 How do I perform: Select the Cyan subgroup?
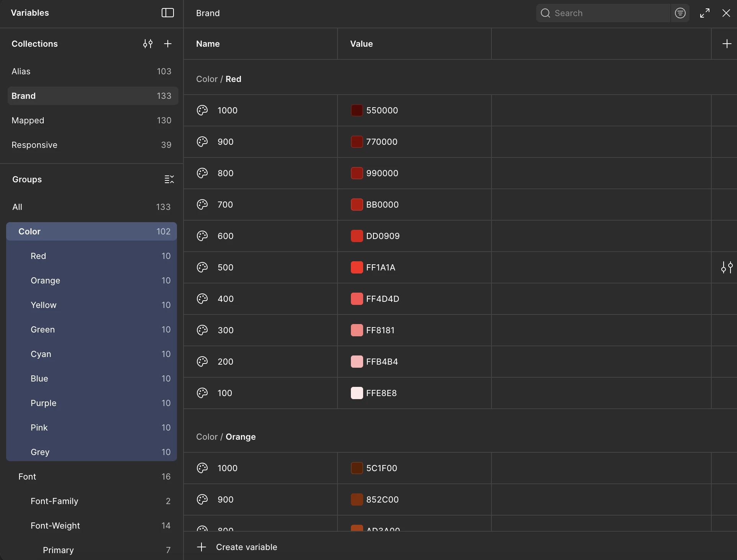(92, 354)
